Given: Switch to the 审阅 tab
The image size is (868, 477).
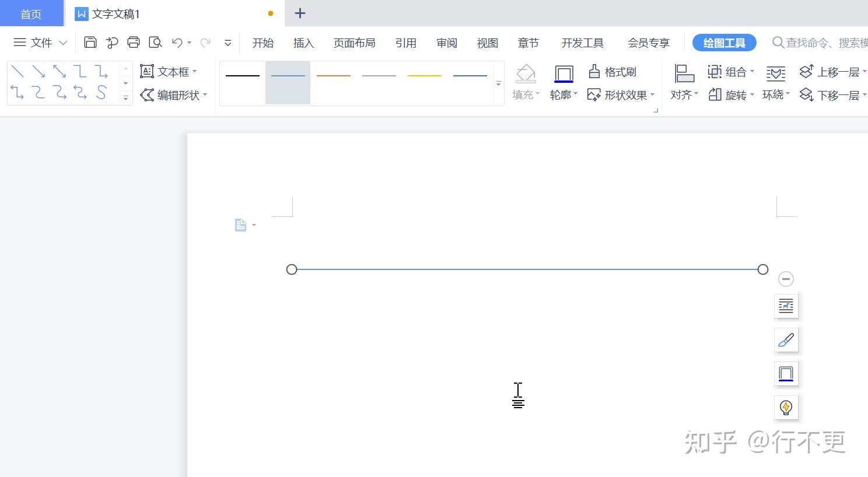Looking at the screenshot, I should pos(447,43).
